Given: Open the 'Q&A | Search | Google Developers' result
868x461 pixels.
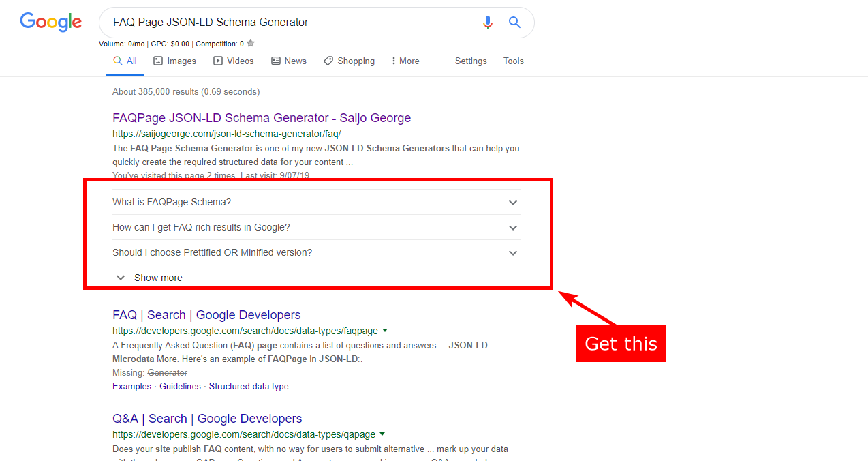Looking at the screenshot, I should pos(206,419).
